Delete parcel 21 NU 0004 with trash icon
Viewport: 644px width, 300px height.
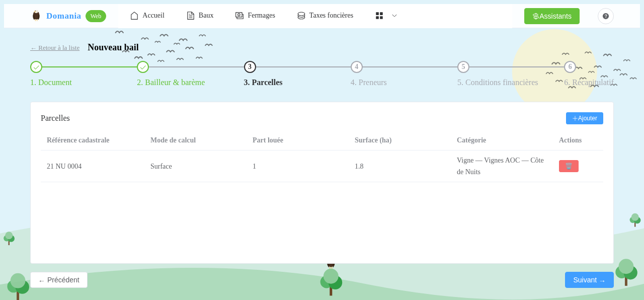click(x=569, y=166)
